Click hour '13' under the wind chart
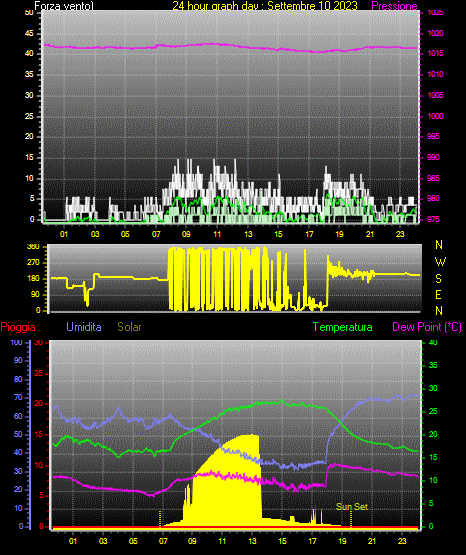Viewport: 466px width, 555px height. 248,234
